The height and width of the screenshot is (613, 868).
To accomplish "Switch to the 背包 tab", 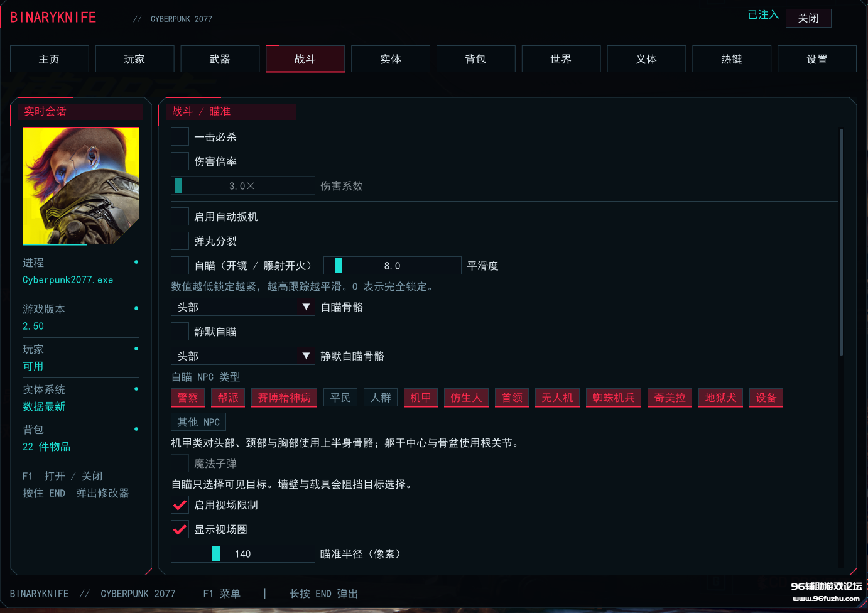I will point(475,59).
